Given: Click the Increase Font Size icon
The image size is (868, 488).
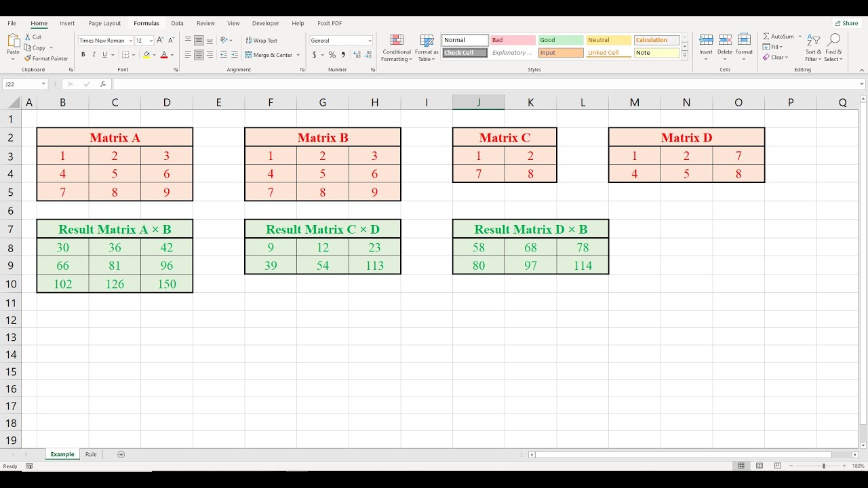Looking at the screenshot, I should [x=161, y=41].
